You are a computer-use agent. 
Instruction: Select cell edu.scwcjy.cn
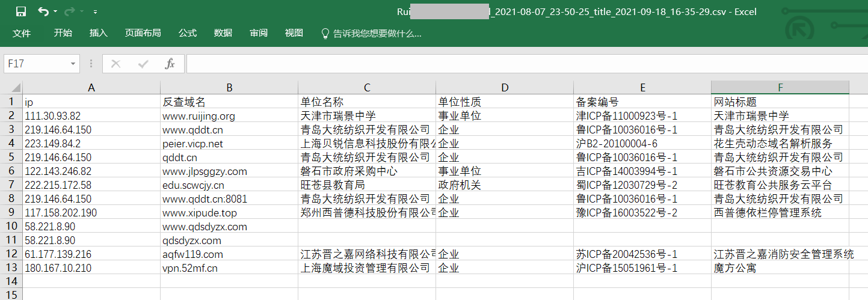[229, 185]
